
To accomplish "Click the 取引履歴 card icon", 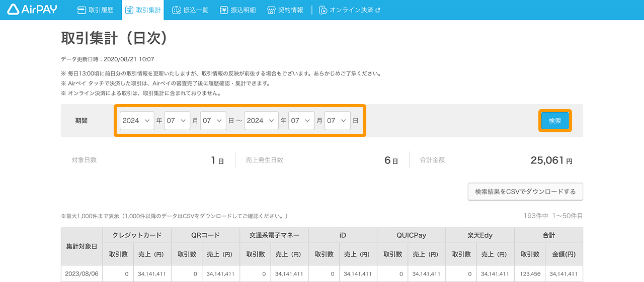I will click(82, 10).
